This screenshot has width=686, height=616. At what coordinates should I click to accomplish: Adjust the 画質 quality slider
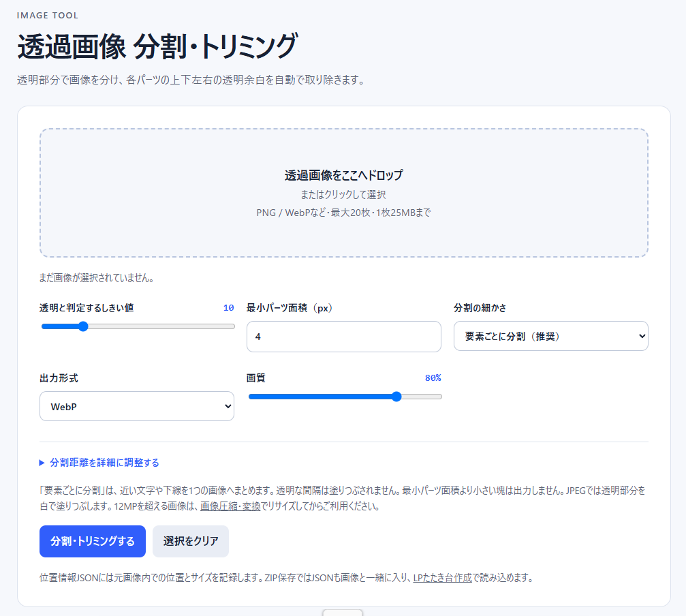click(345, 397)
